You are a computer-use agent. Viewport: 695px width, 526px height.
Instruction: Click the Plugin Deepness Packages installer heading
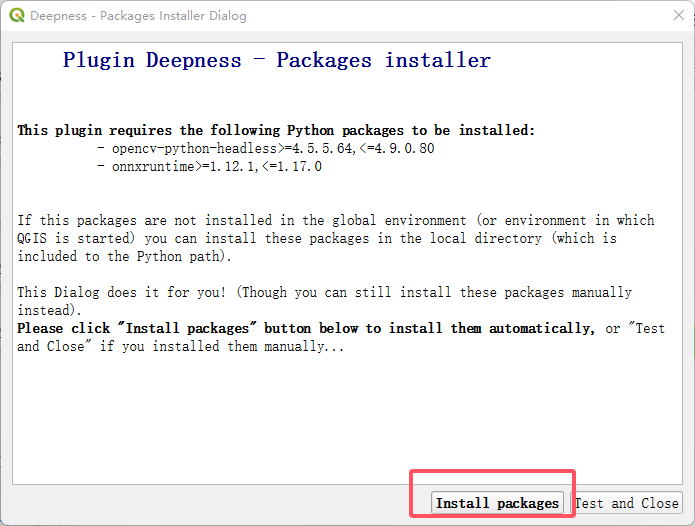(277, 60)
